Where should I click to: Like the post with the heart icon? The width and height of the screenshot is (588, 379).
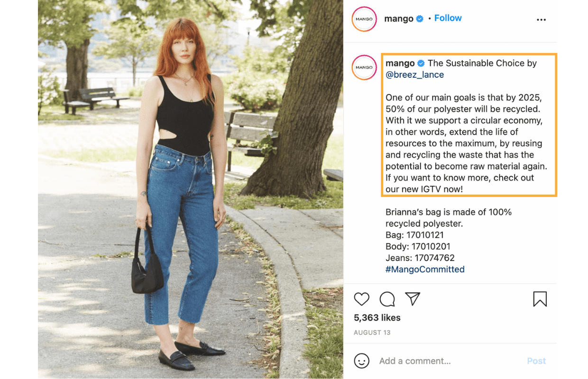pyautogui.click(x=362, y=299)
